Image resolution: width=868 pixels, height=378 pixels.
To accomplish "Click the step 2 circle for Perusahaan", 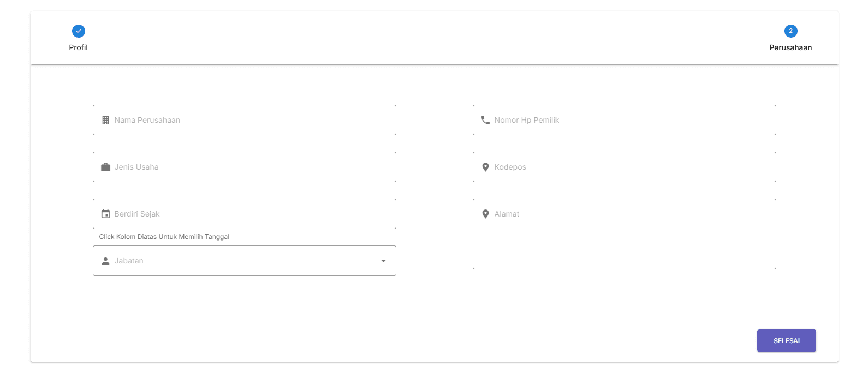I will tap(790, 31).
